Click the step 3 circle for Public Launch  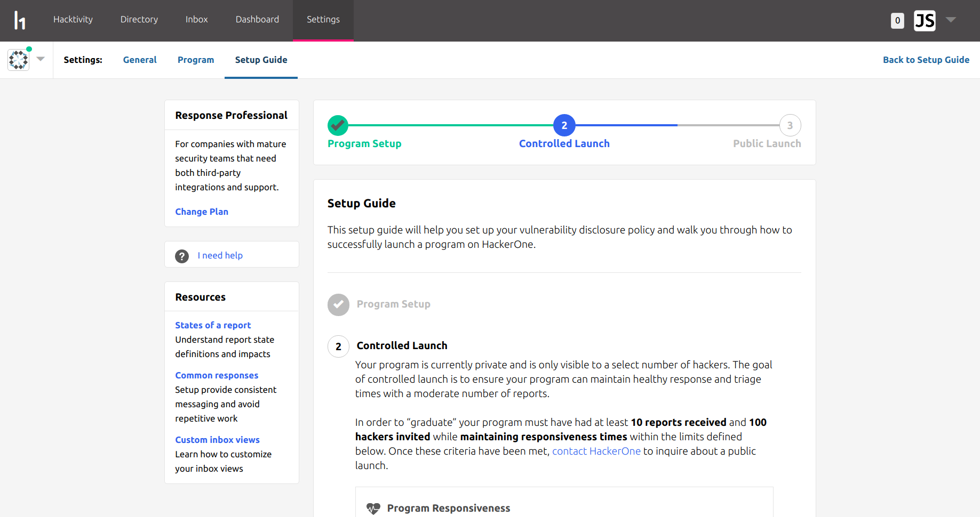tap(790, 125)
